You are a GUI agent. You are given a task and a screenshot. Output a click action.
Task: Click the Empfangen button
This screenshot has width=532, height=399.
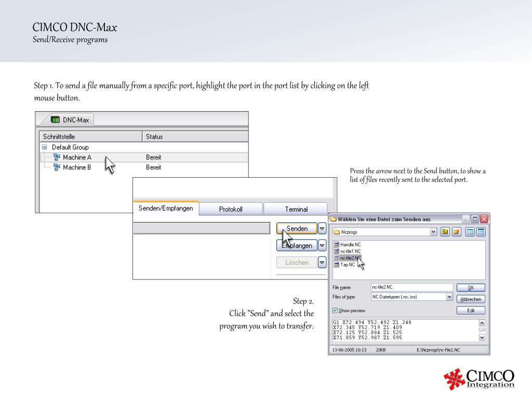(297, 245)
